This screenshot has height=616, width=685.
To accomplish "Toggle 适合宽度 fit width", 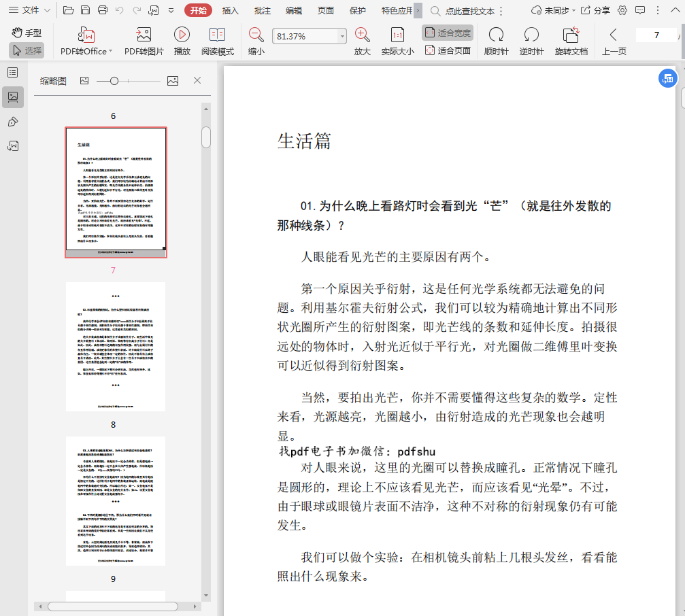I will [x=448, y=33].
